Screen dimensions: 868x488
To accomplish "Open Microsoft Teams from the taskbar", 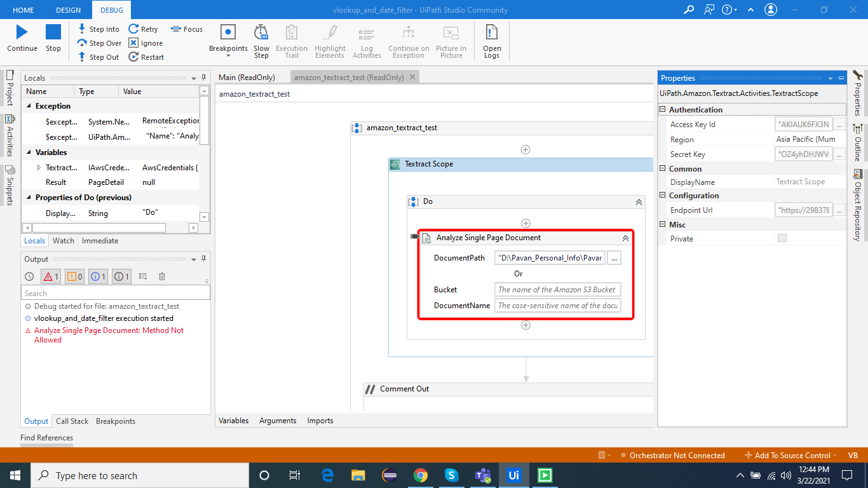I will pos(483,475).
